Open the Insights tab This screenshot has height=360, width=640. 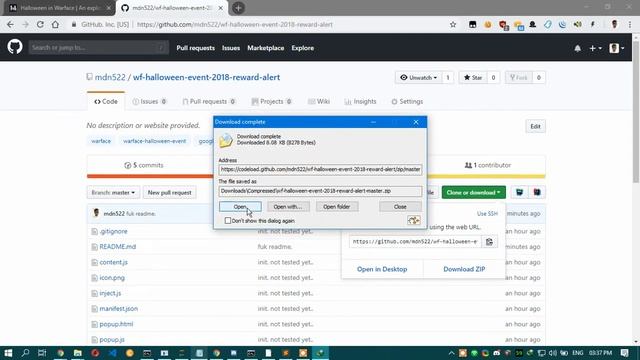click(360, 101)
